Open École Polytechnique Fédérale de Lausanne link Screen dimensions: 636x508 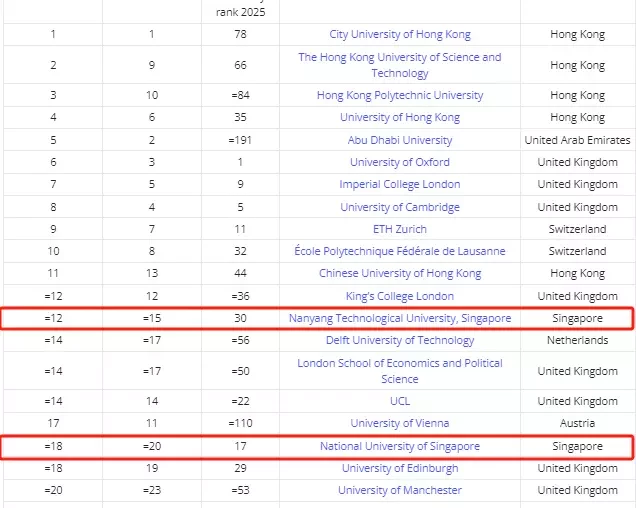[400, 251]
